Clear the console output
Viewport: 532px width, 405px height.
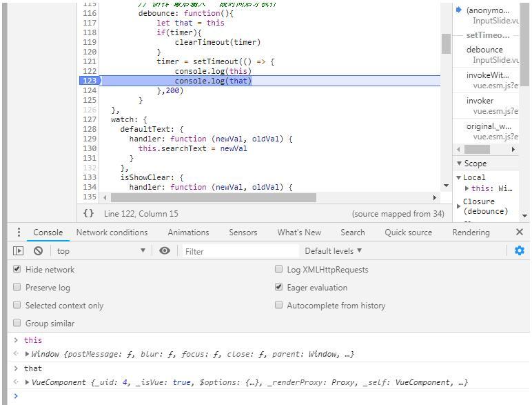click(x=39, y=251)
